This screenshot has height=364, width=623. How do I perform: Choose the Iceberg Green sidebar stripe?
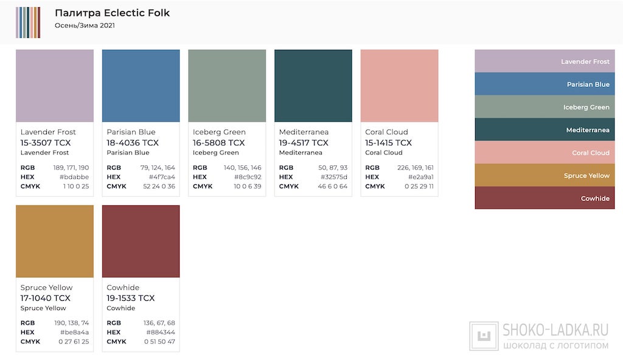pyautogui.click(x=545, y=107)
